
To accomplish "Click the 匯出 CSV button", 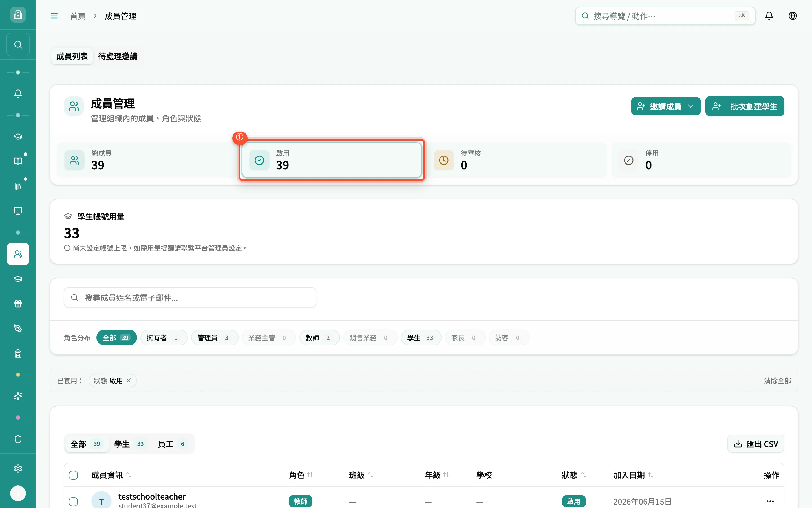I will tap(756, 444).
